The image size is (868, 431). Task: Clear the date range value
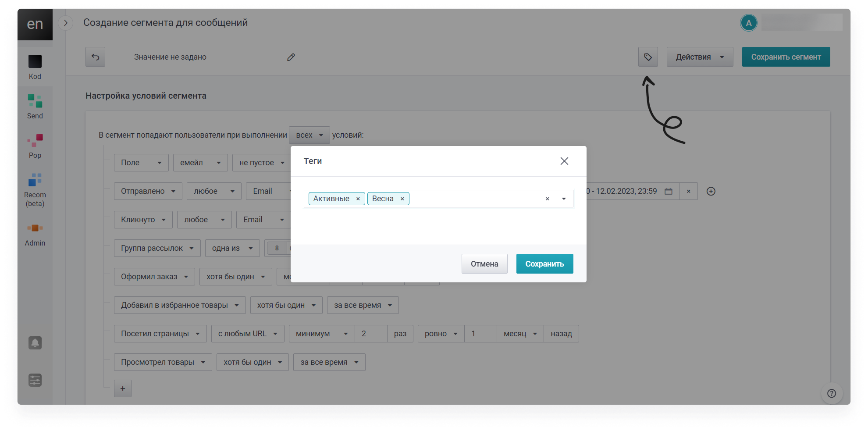coord(689,191)
